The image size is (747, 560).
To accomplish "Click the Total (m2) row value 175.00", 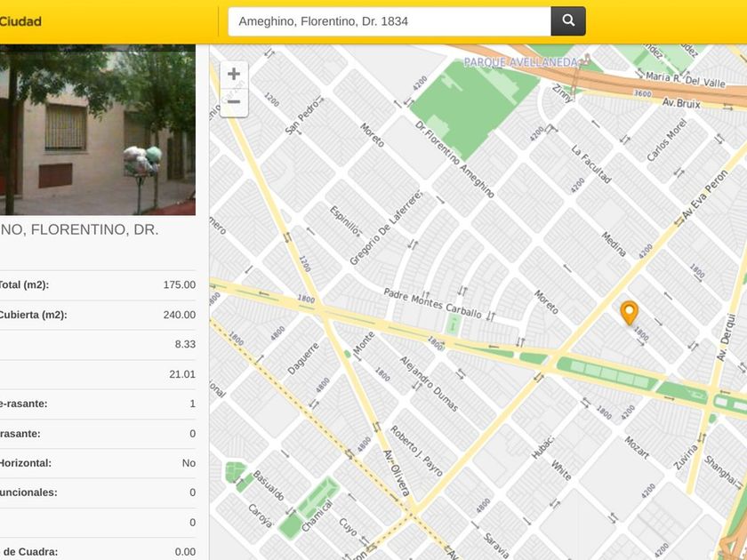I will click(x=179, y=284).
